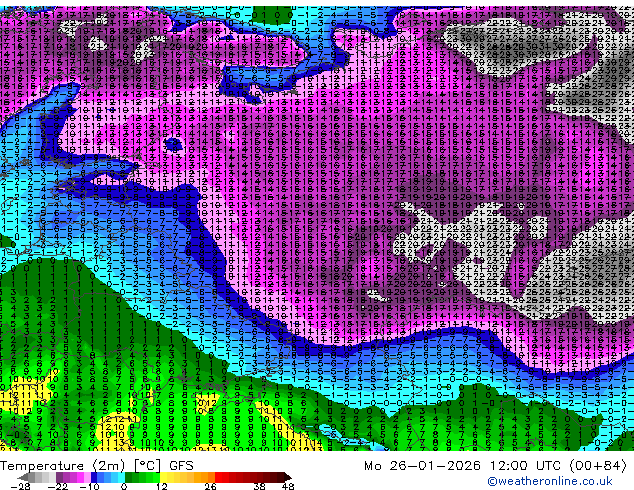Image resolution: width=634 pixels, height=490 pixels.
Task: Click the bright red legend swatch at 26
Action: [218, 477]
